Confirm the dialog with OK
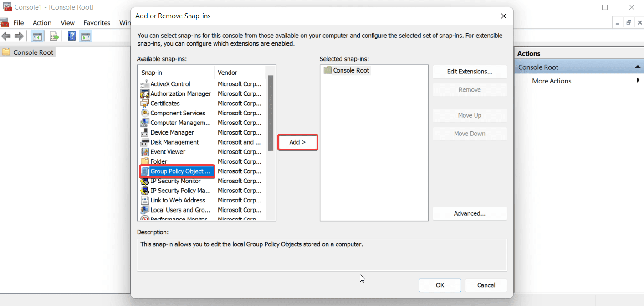 pos(440,285)
